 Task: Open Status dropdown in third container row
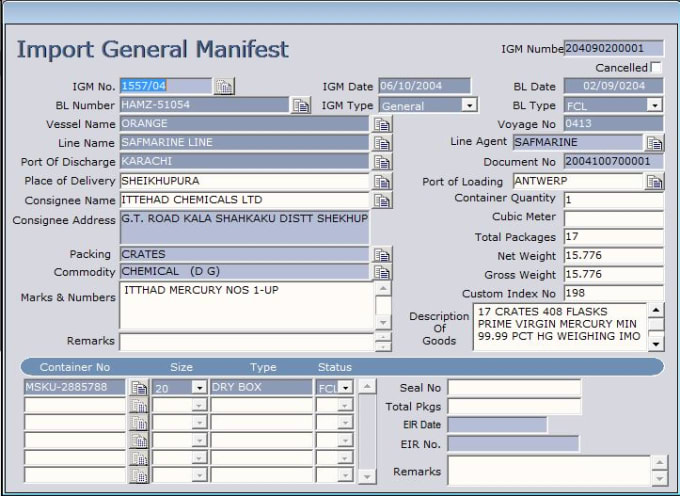click(346, 422)
